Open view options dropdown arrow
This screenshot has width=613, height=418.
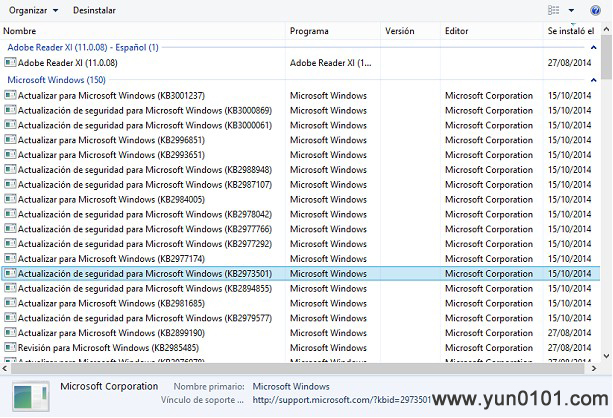pos(571,11)
